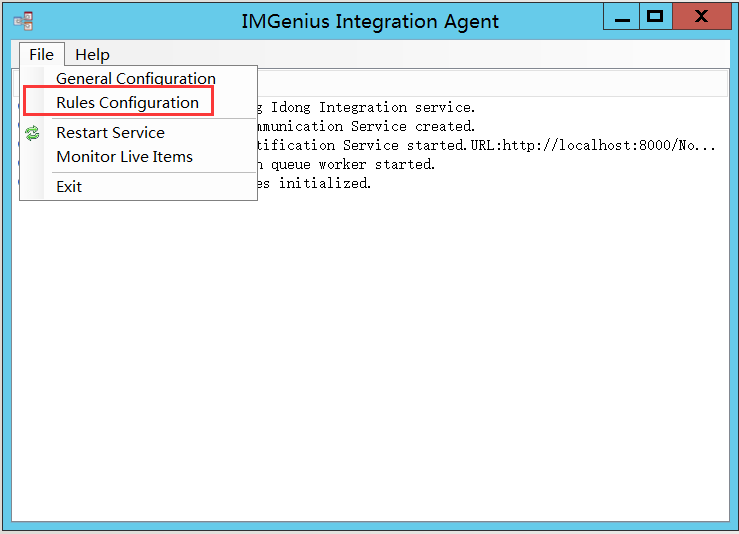Select General Configuration from File menu
Image resolution: width=739 pixels, height=534 pixels.
click(135, 78)
